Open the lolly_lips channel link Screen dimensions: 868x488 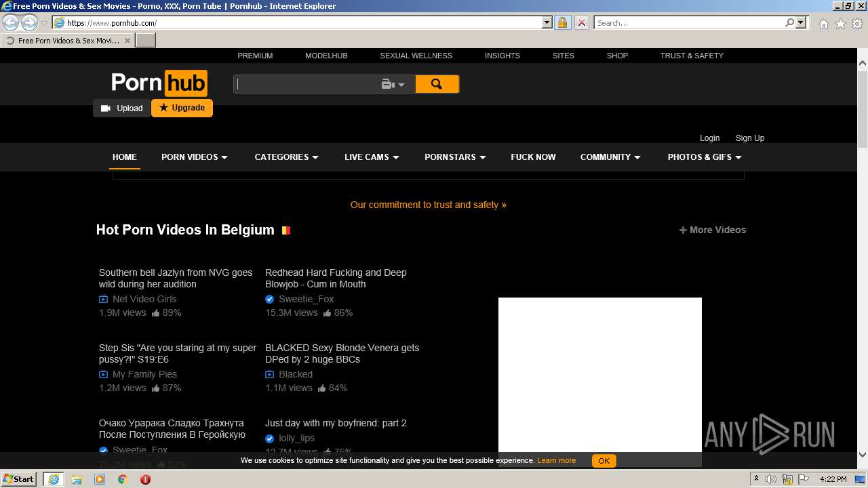click(296, 438)
